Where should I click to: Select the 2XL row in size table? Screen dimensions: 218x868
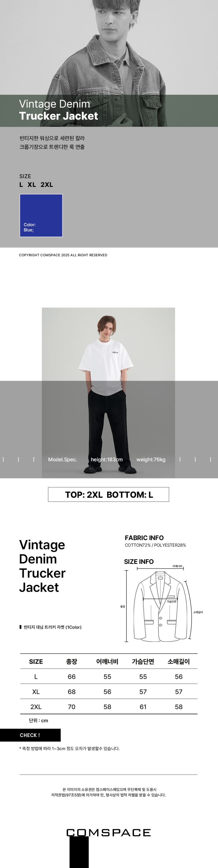coord(109,707)
